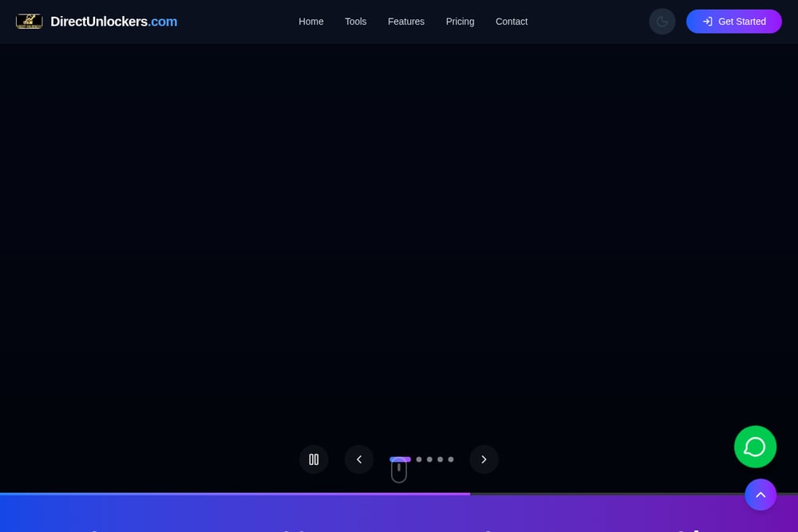Jump to the fifth slide indicator dot

451,459
